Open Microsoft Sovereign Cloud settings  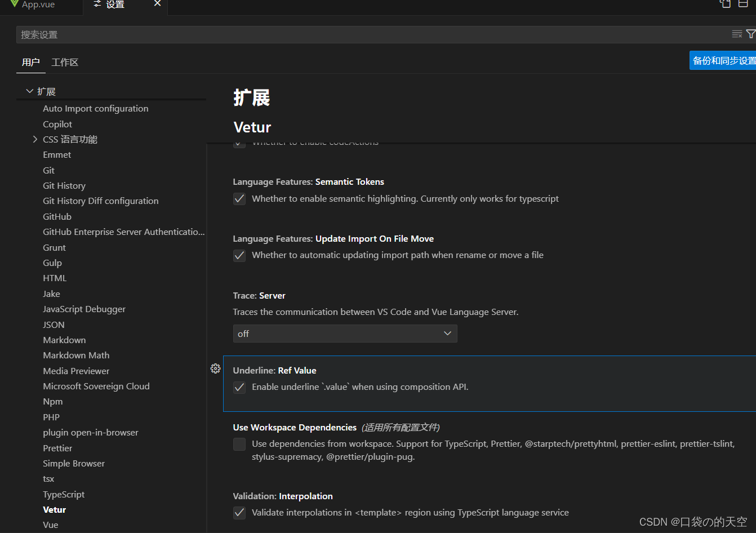[96, 387]
